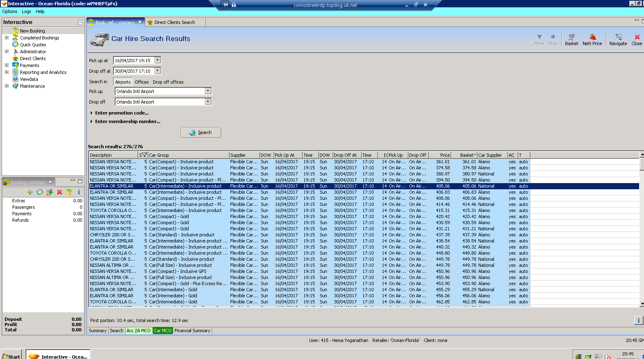Open the Drop off airport dropdown
Image resolution: width=644 pixels, height=359 pixels.
pos(208,102)
